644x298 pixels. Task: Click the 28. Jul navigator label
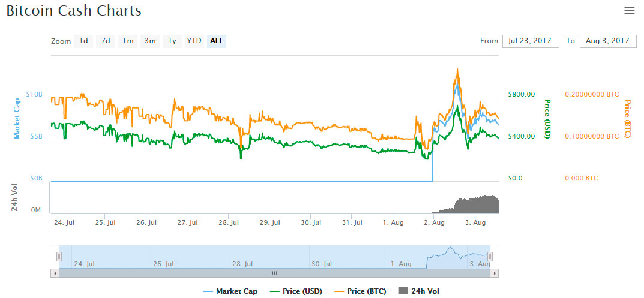243,264
